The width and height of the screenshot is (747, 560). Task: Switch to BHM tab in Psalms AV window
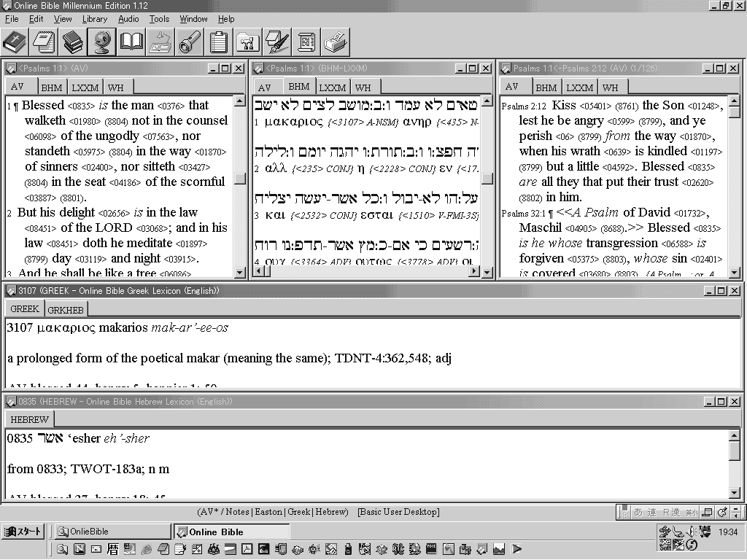(52, 87)
